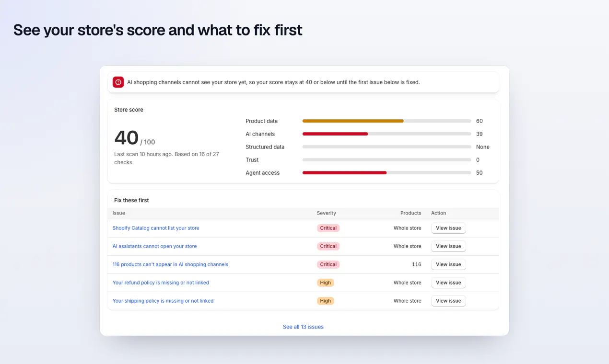609x364 pixels.
Task: View issue for Shopify Catalog row
Action: (448, 228)
